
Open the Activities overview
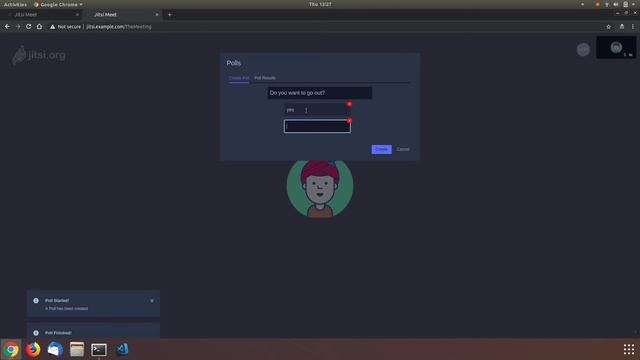pyautogui.click(x=15, y=4)
